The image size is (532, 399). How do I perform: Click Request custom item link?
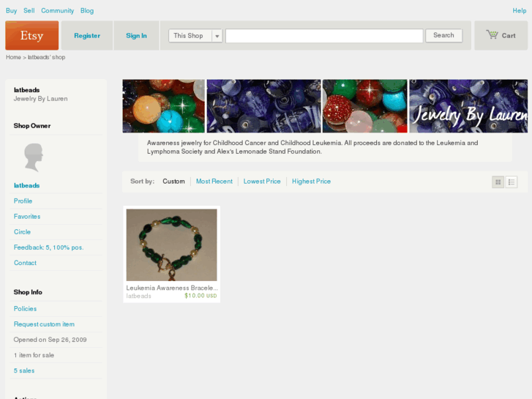click(x=44, y=324)
